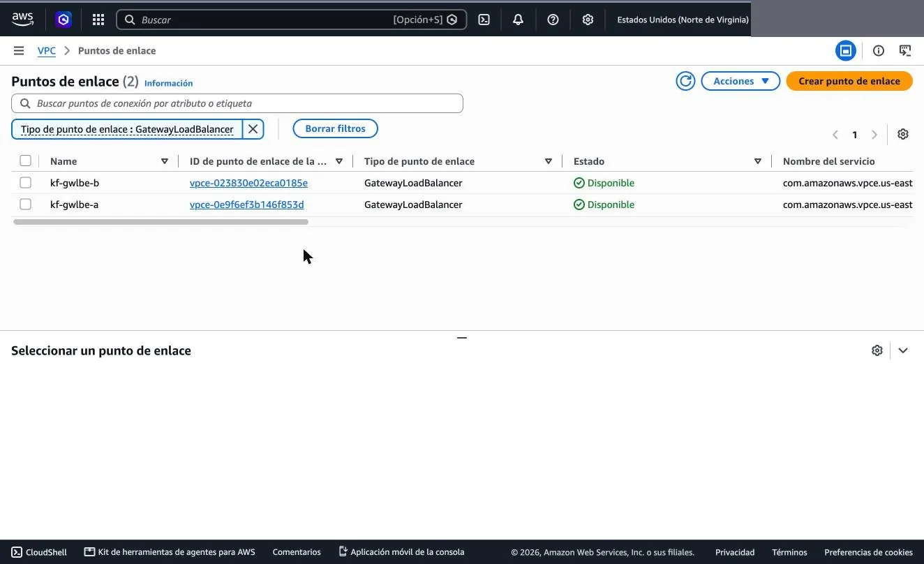The image size is (924, 564).
Task: Open Kit de herramientas de agentes para AWS
Action: [170, 552]
